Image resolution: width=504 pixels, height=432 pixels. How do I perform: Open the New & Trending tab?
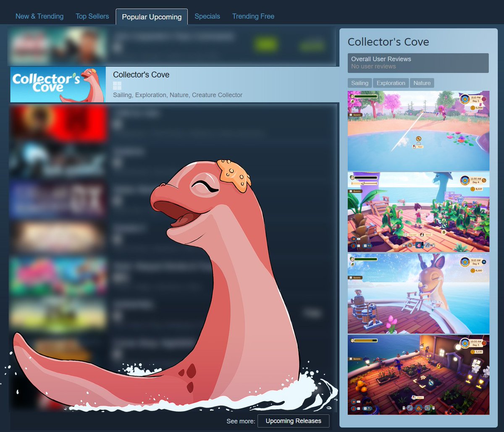tap(39, 16)
